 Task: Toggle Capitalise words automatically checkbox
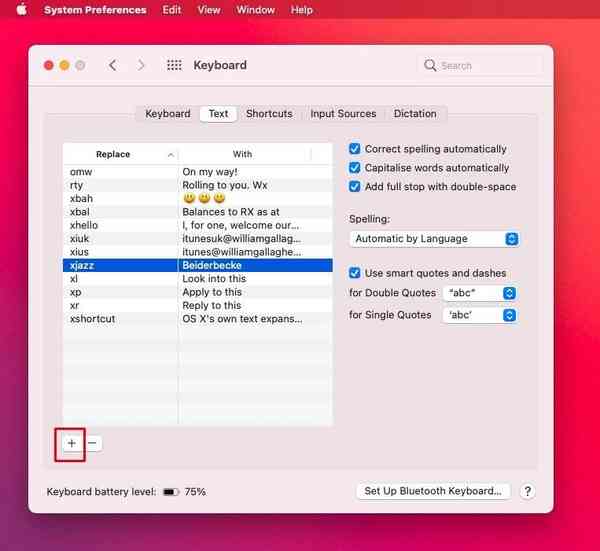(x=355, y=168)
